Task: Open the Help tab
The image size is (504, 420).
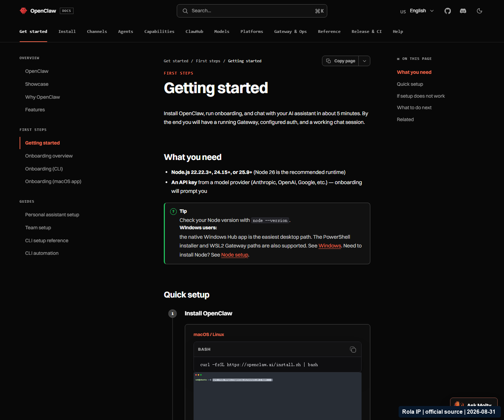Action: (398, 31)
